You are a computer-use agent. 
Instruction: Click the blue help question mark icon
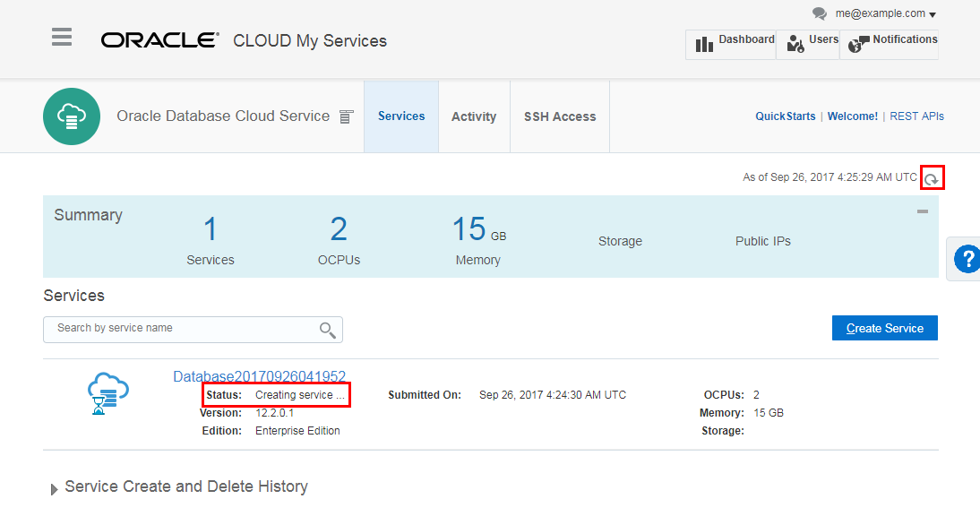coord(967,259)
